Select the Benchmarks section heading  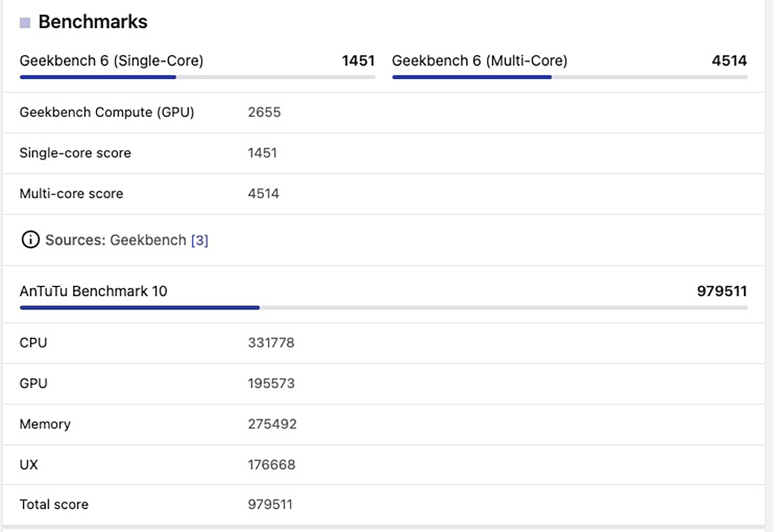pos(93,22)
